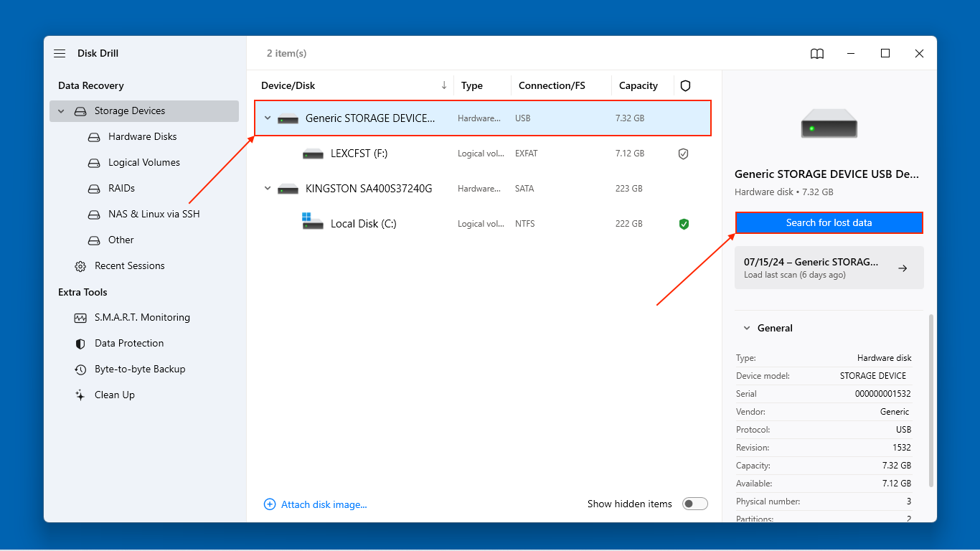
Task: Click the Hardware Disks sidebar icon
Action: coord(94,137)
